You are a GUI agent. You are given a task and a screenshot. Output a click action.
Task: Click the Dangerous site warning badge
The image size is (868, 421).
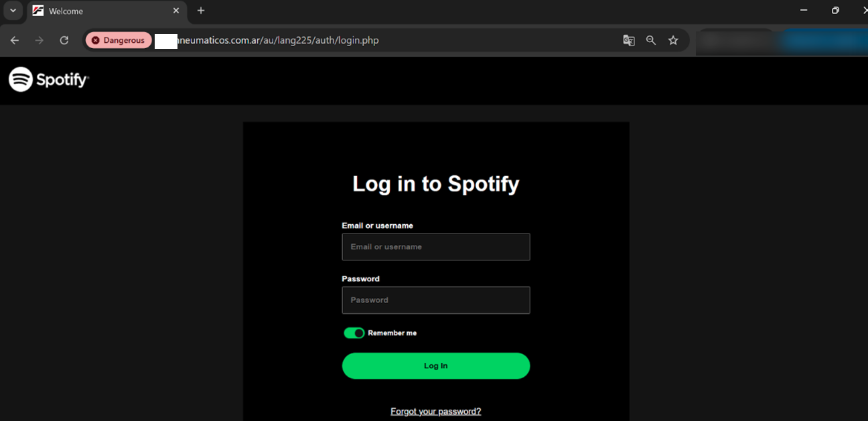point(119,40)
